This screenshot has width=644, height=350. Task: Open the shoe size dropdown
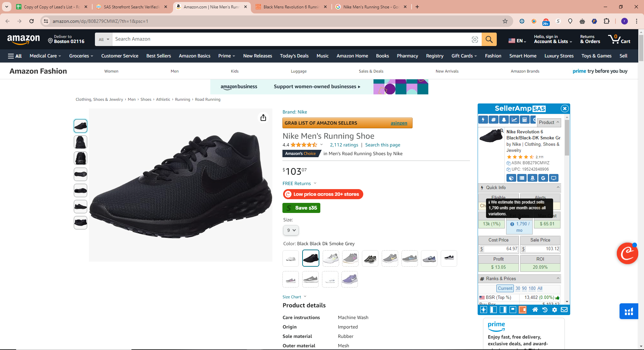291,230
